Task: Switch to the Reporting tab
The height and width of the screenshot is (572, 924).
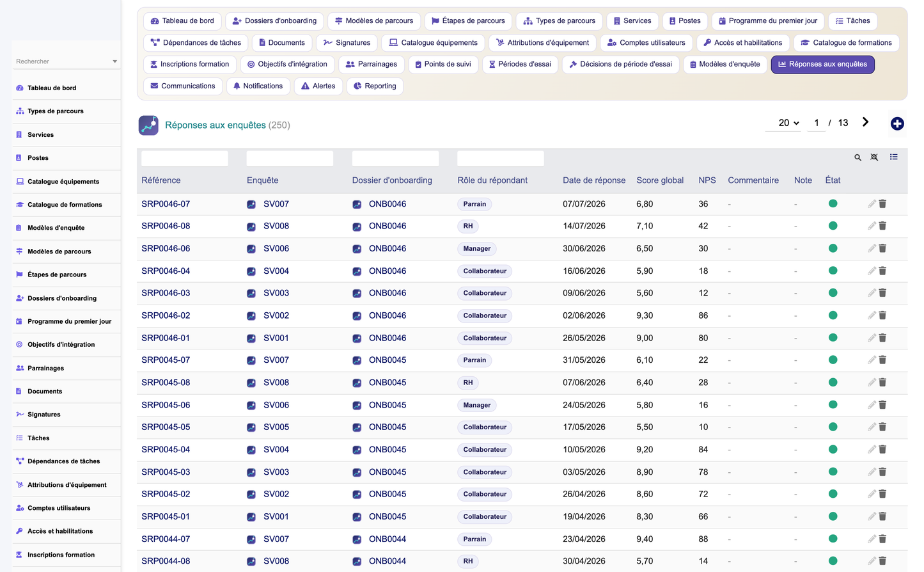Action: coord(375,86)
